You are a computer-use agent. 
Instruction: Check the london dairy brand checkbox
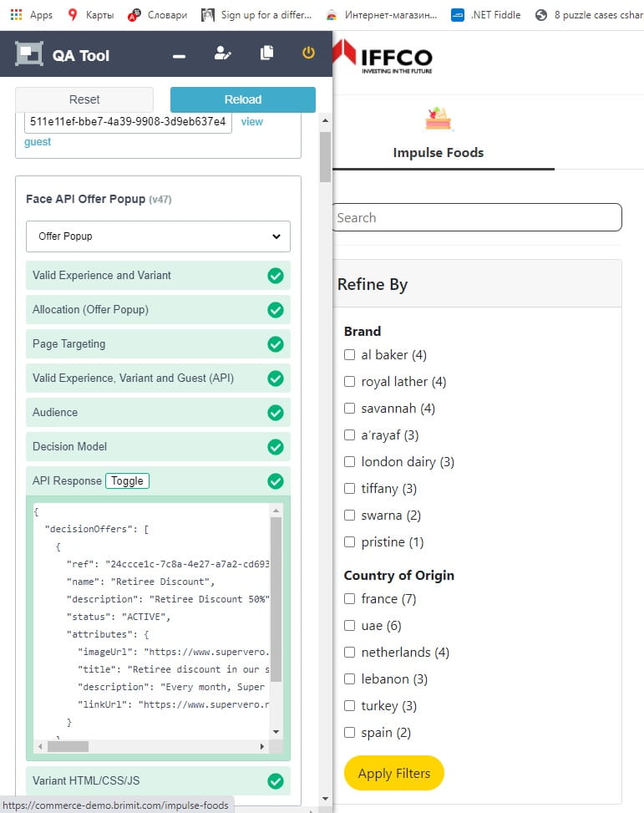[349, 461]
